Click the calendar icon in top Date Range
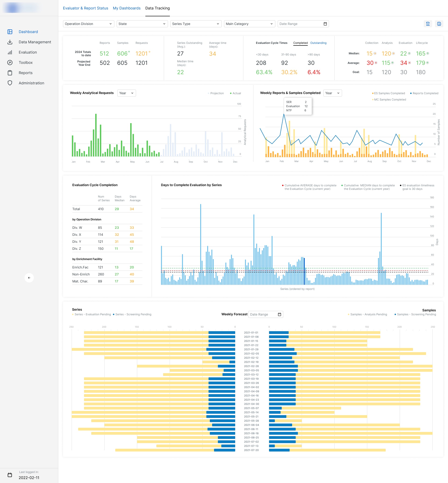The image size is (448, 483). click(325, 24)
